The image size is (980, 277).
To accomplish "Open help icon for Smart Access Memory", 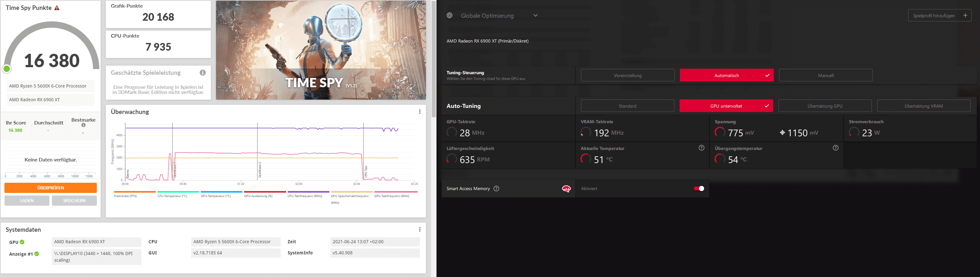I will pos(496,188).
